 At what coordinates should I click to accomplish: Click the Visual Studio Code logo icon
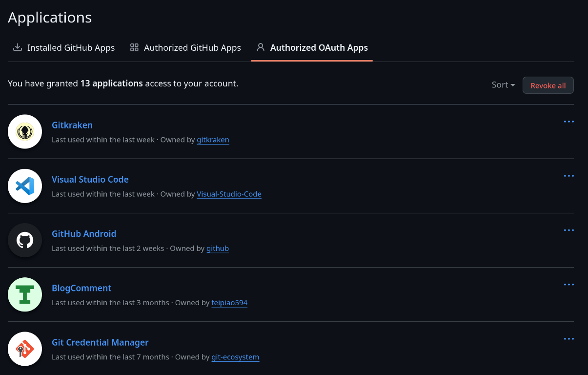tap(25, 186)
